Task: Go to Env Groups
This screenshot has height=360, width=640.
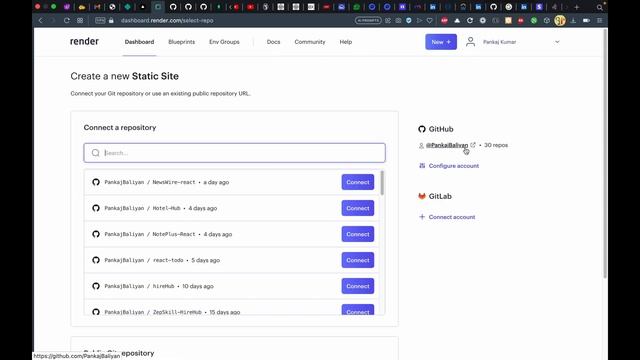Action: (224, 42)
